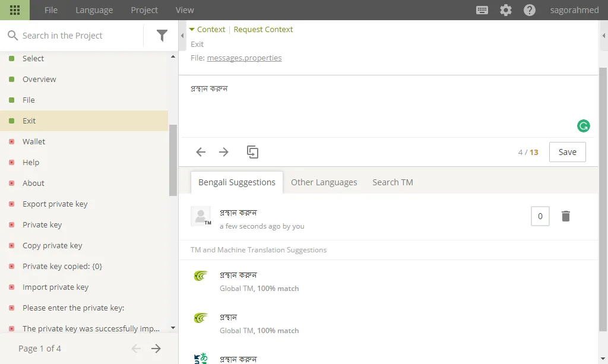Click the red status marker for Wallet
Screen dimensions: 608x364
pos(12,141)
